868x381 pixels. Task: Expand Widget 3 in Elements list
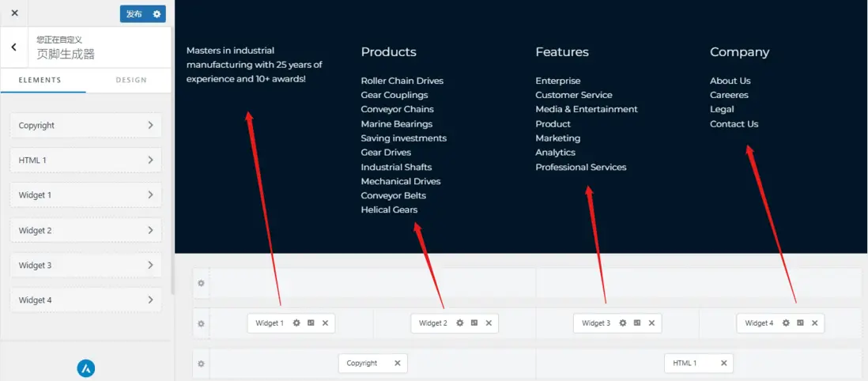(x=85, y=265)
